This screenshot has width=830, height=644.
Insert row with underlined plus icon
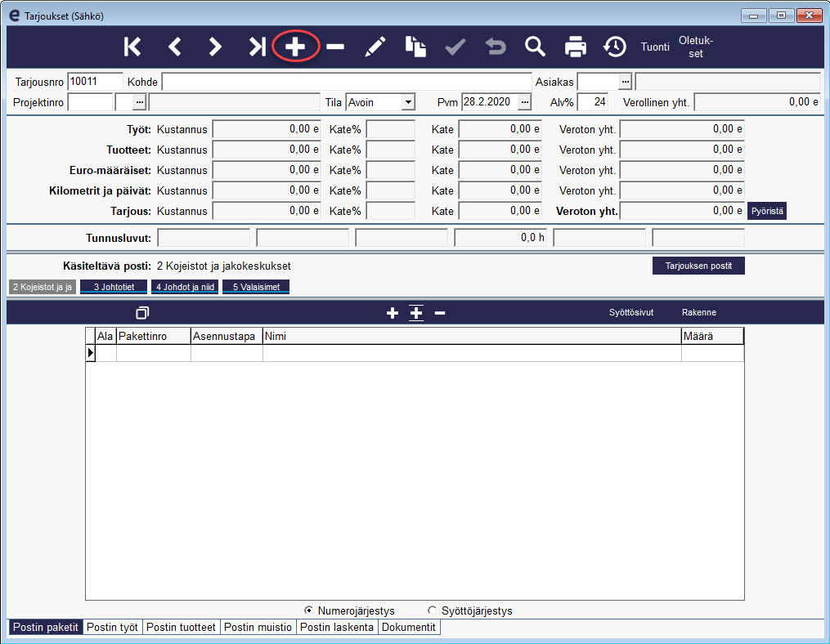[x=416, y=313]
